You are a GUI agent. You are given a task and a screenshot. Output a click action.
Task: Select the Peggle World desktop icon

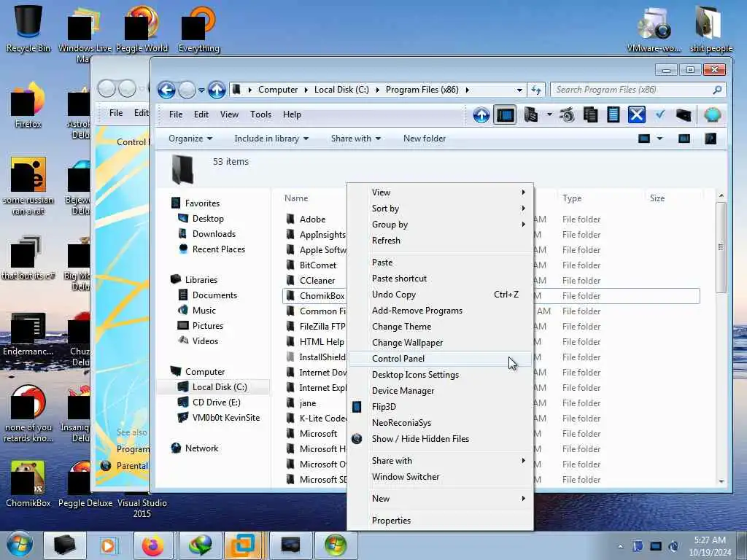[x=142, y=28]
